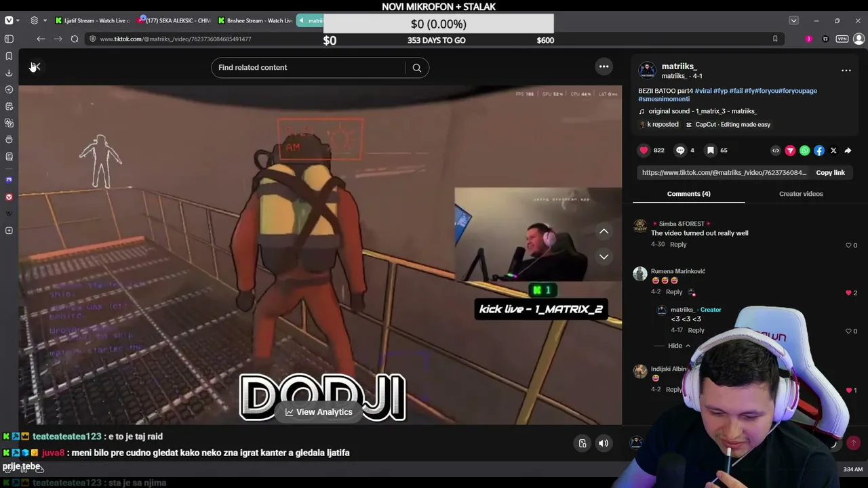
Task: Toggle the browser side panel
Action: 9,39
